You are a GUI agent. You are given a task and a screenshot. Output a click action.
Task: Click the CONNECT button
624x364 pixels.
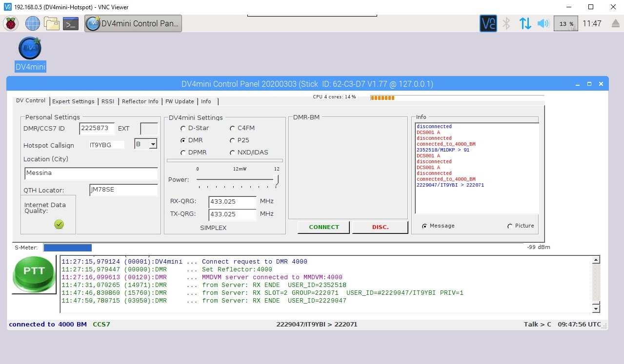[324, 227]
